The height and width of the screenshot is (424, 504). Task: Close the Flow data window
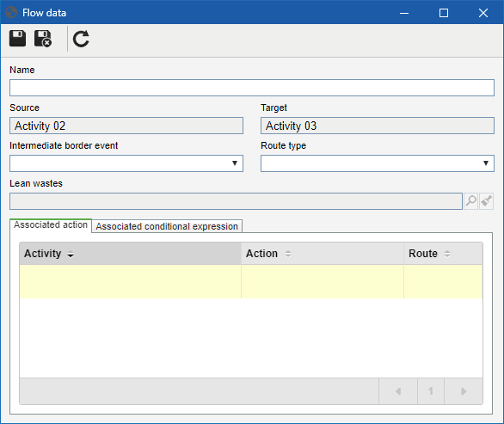point(483,13)
